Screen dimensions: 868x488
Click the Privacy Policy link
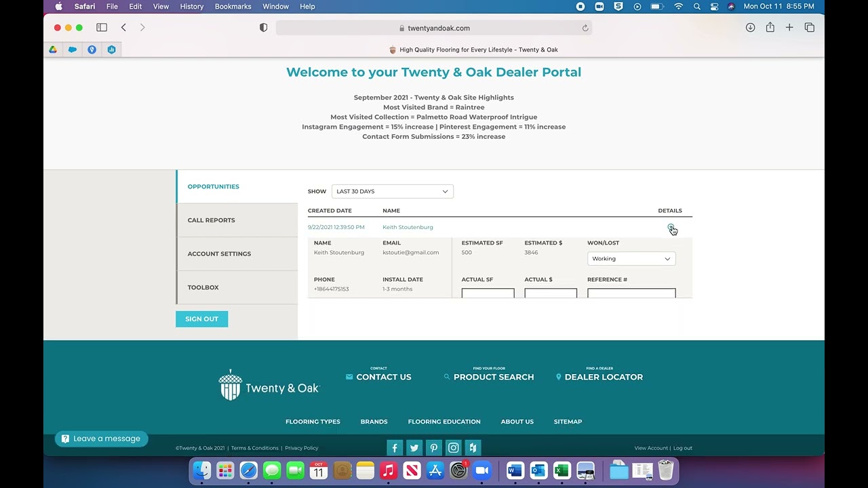(302, 448)
